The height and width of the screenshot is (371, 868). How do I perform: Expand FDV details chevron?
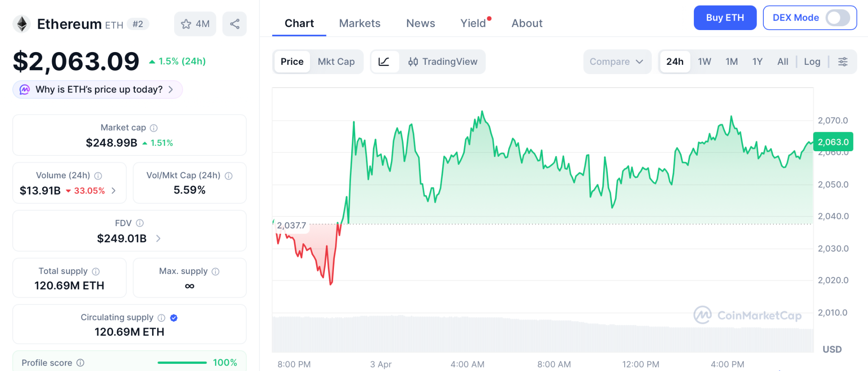[159, 238]
